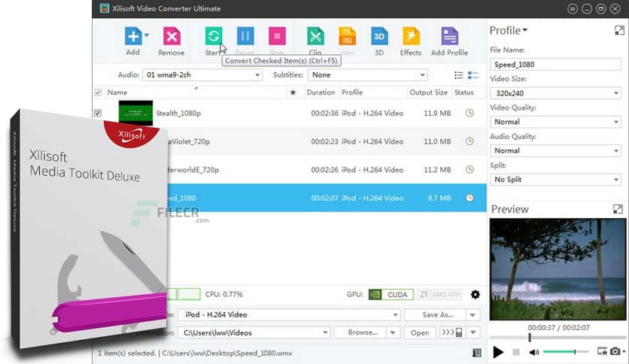Click the 720p row 00:02:26 status clock

pyautogui.click(x=469, y=169)
